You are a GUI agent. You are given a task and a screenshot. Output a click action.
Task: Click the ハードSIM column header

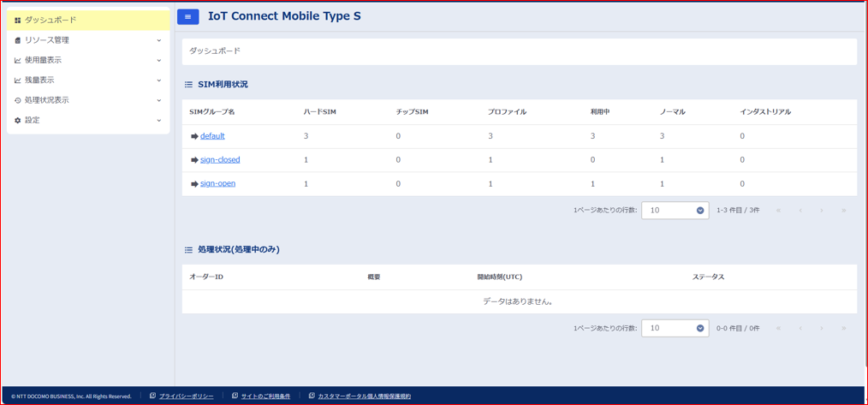pos(320,112)
